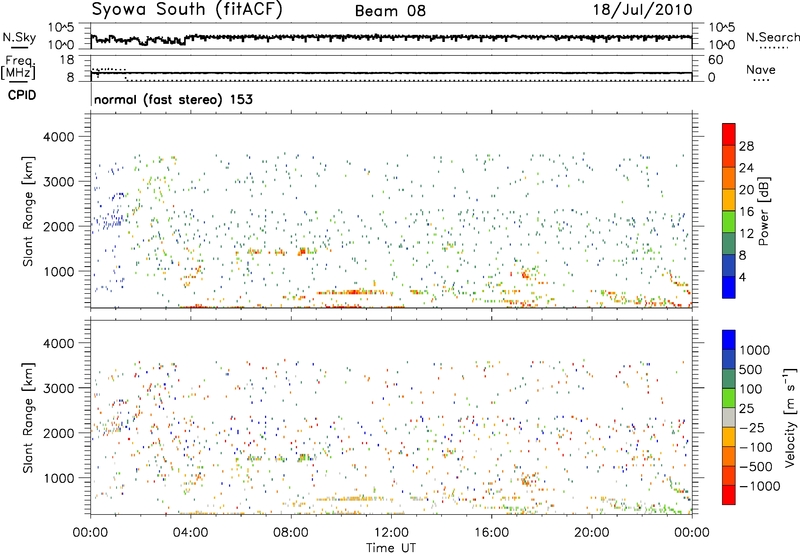This screenshot has height=554, width=800.
Task: Click the 'Beam 08' label
Action: click(x=390, y=11)
